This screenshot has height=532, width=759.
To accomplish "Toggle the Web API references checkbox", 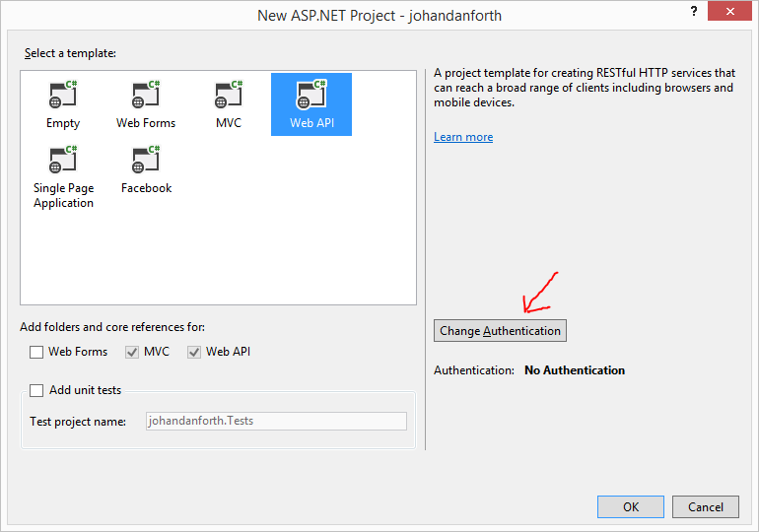I will (194, 352).
